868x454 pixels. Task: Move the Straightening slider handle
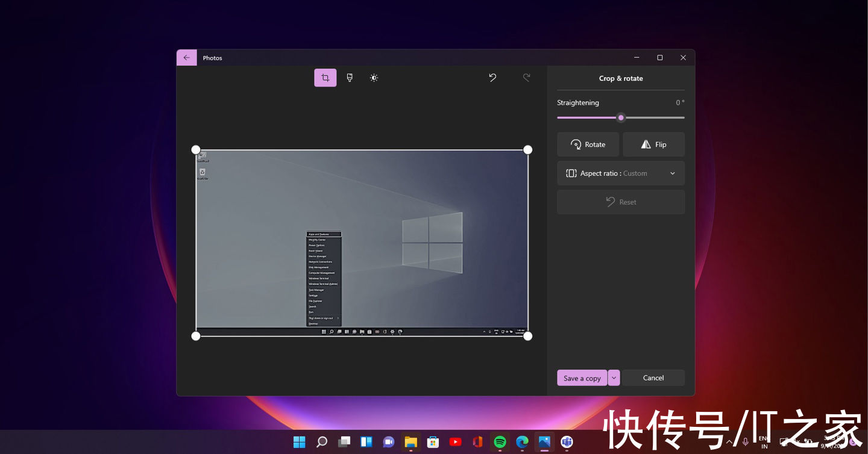[621, 117]
